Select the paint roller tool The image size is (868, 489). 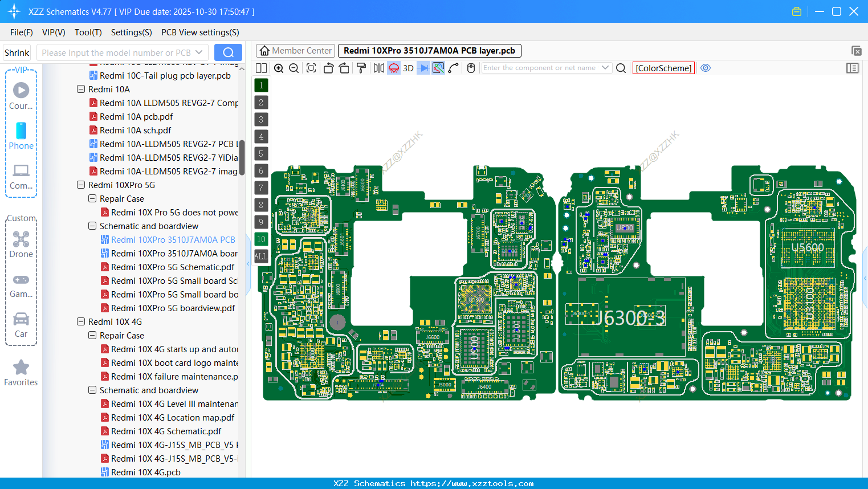tap(361, 68)
